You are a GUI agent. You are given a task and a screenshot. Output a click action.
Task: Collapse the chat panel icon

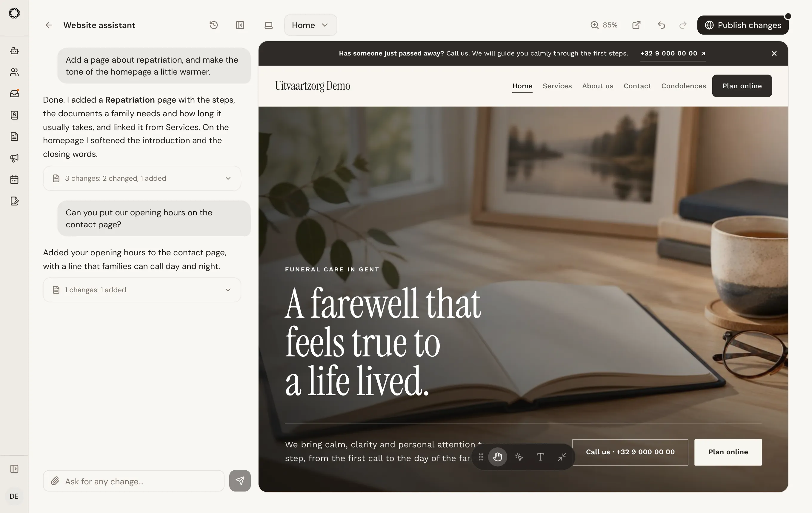240,25
